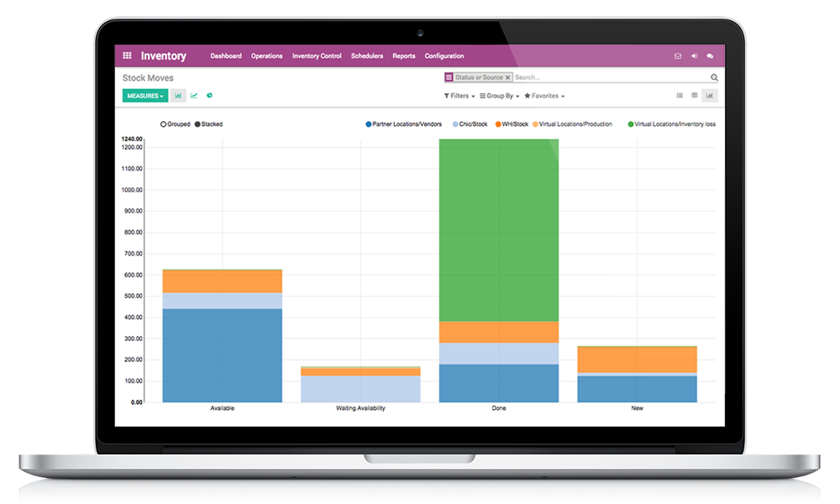Image resolution: width=840 pixels, height=504 pixels.
Task: Expand the MEASURES dropdown
Action: [x=145, y=96]
